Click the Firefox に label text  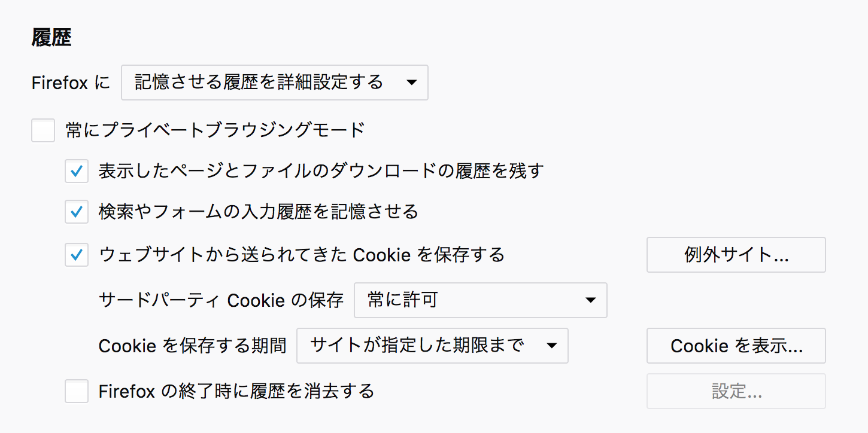point(70,83)
